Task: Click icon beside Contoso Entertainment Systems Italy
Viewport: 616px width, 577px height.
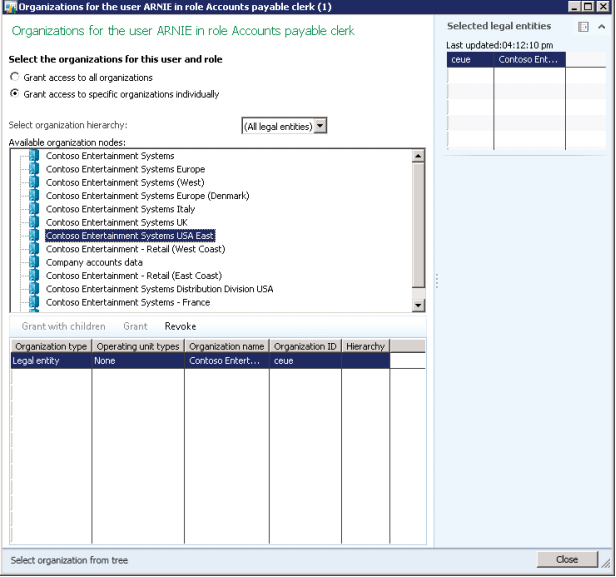Action: (34, 209)
